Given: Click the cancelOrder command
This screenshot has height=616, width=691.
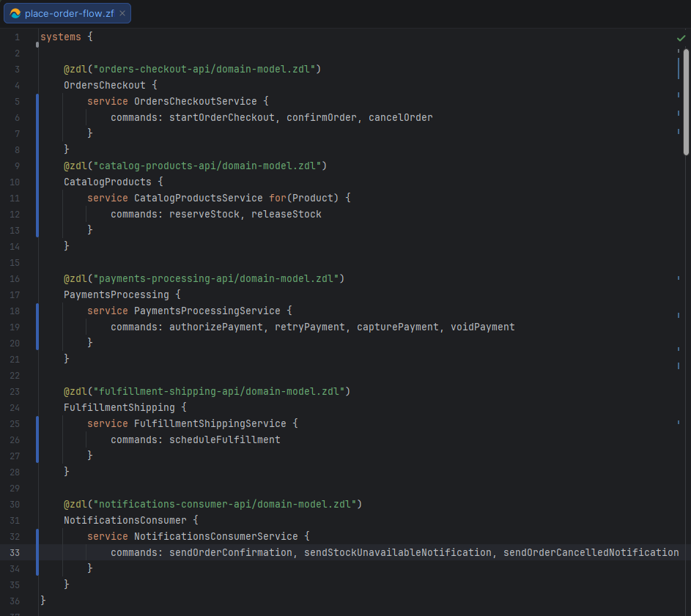Looking at the screenshot, I should pos(401,118).
